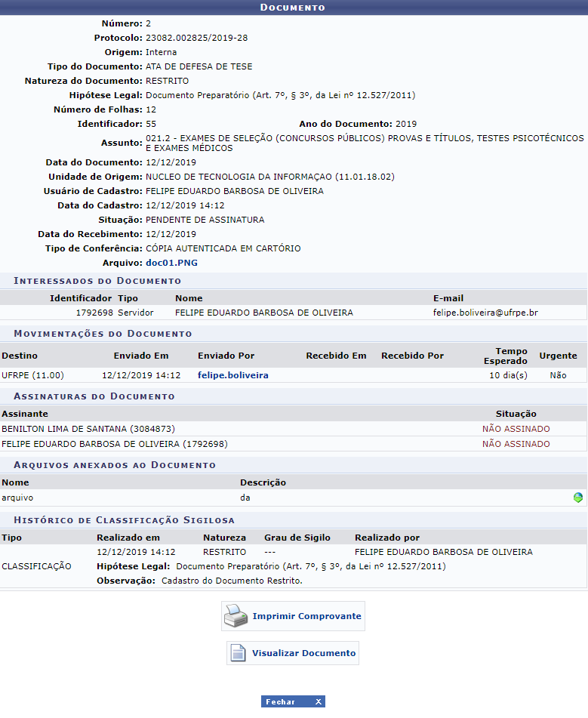Click the 10 dia(s) expected time
588x718 pixels.
[x=508, y=375]
